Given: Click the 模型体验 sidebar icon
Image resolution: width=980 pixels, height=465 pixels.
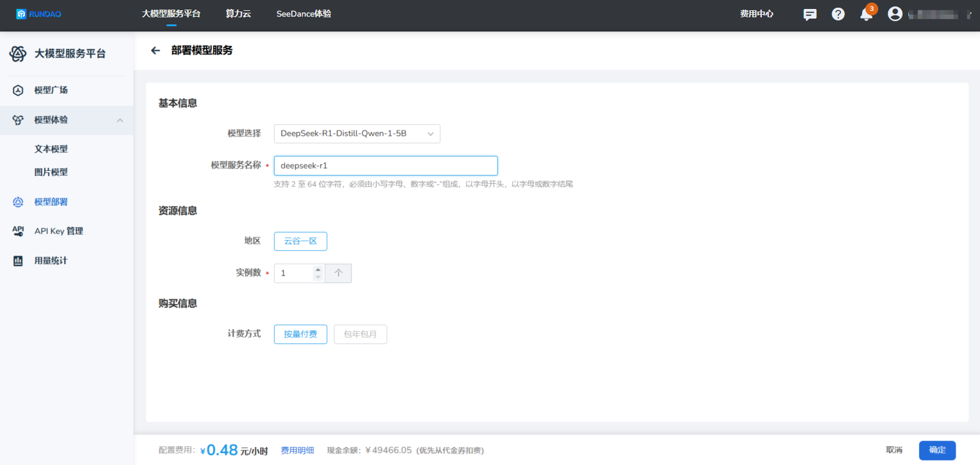Looking at the screenshot, I should tap(18, 120).
